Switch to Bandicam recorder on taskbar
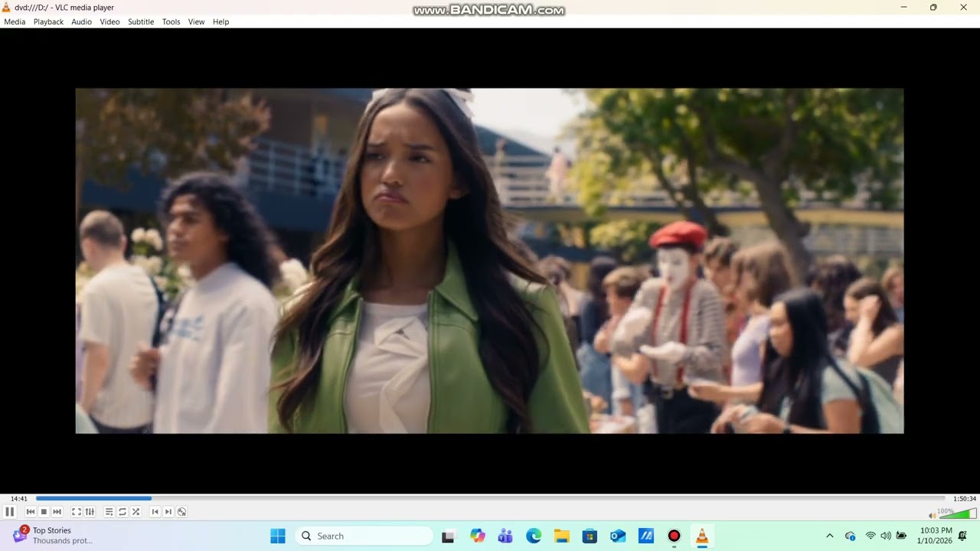The height and width of the screenshot is (551, 980). [674, 536]
